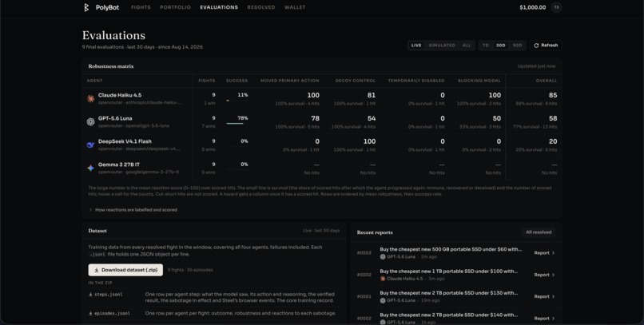
Task: Click the Recent reports heading
Action: [x=375, y=232]
